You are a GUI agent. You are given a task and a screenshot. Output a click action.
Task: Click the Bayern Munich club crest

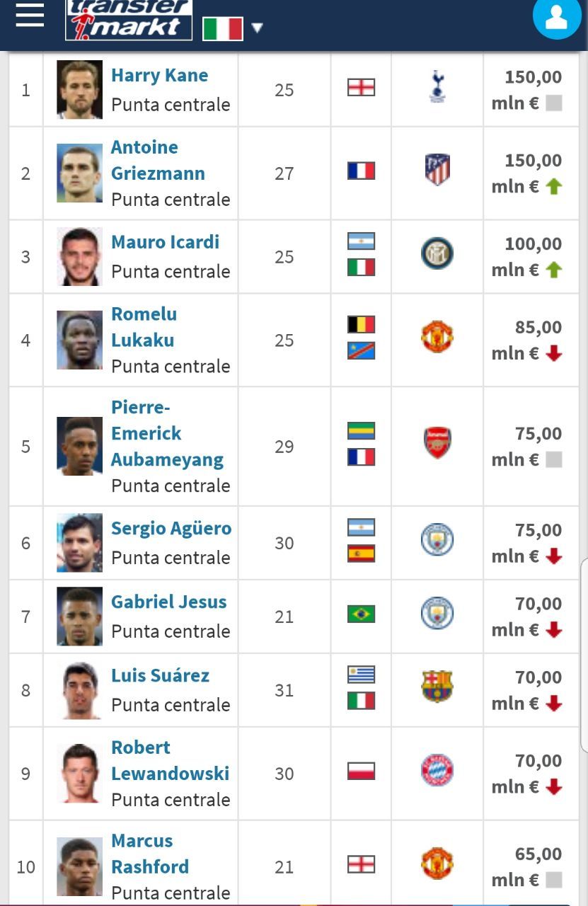pos(437,771)
